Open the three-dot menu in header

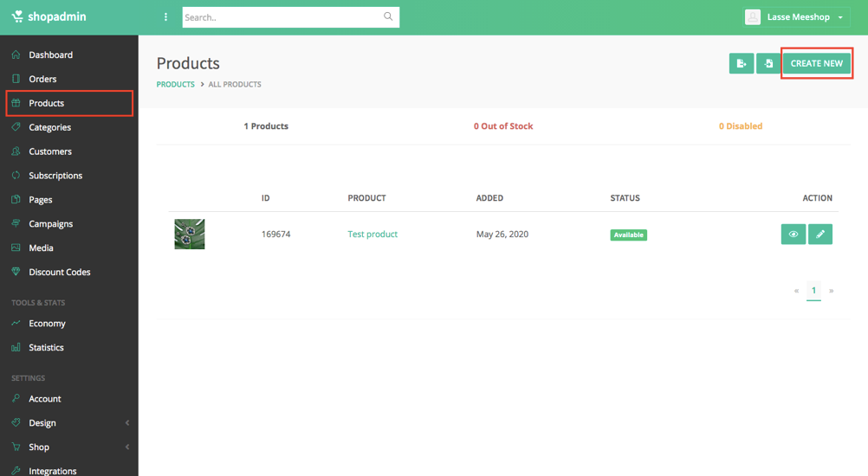tap(165, 17)
